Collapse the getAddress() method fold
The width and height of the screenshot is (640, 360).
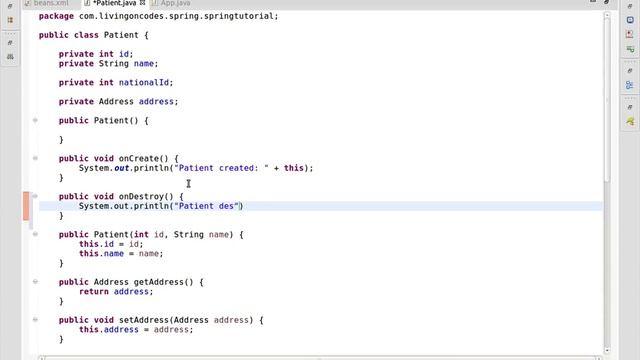(x=35, y=282)
